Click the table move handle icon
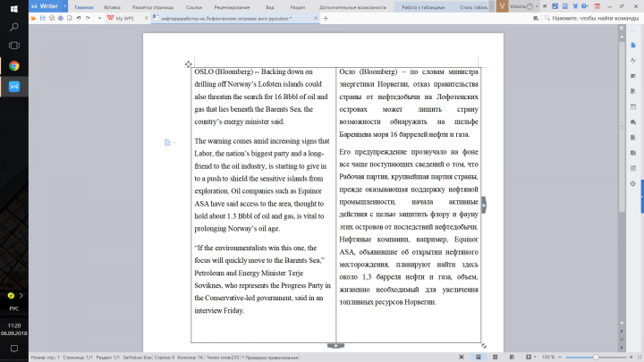644x362 pixels. click(x=188, y=64)
